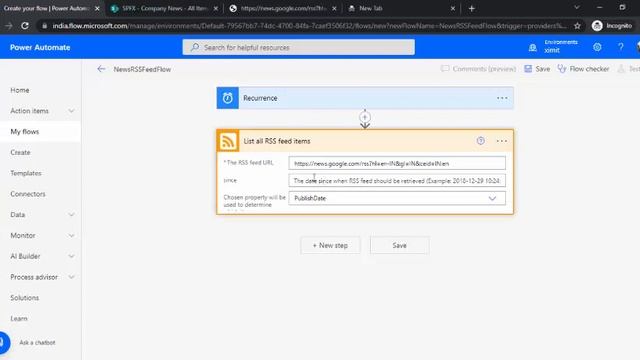Click the Recurrence step header

pyautogui.click(x=365, y=98)
